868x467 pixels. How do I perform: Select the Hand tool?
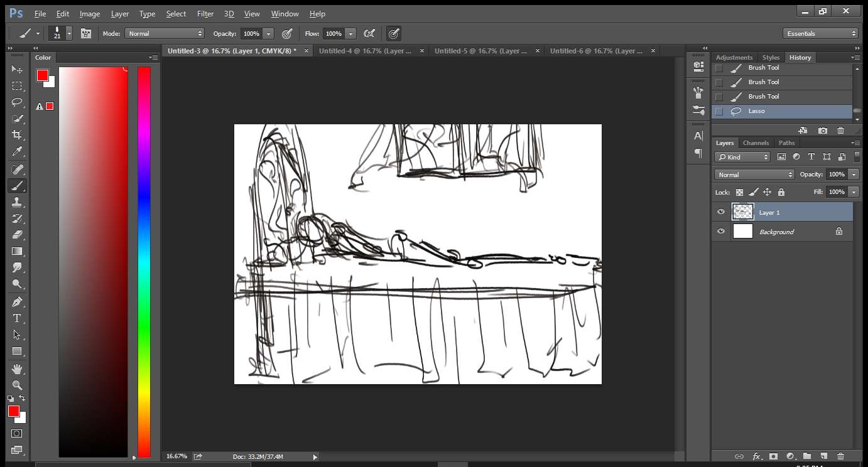click(17, 368)
